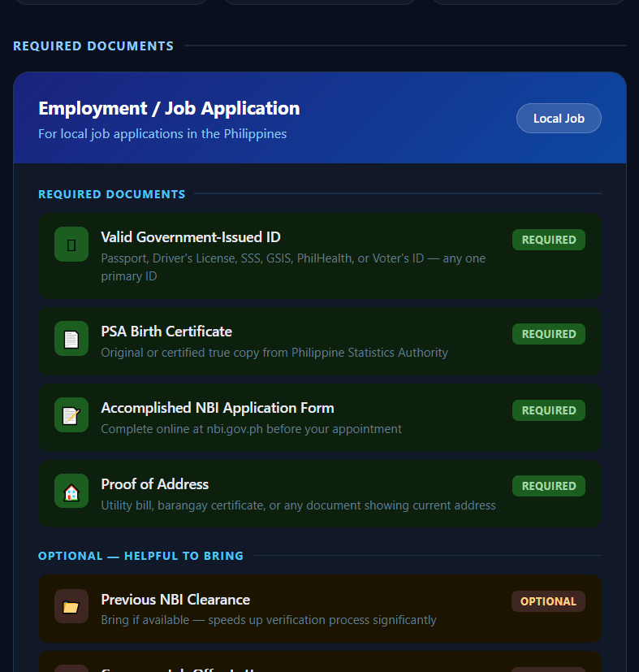Image resolution: width=639 pixels, height=672 pixels.
Task: Click 'Bring if available' description text
Action: (x=269, y=620)
